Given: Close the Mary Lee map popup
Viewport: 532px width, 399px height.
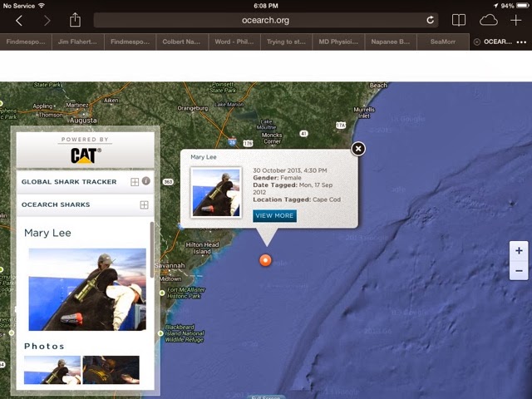Looking at the screenshot, I should (358, 149).
